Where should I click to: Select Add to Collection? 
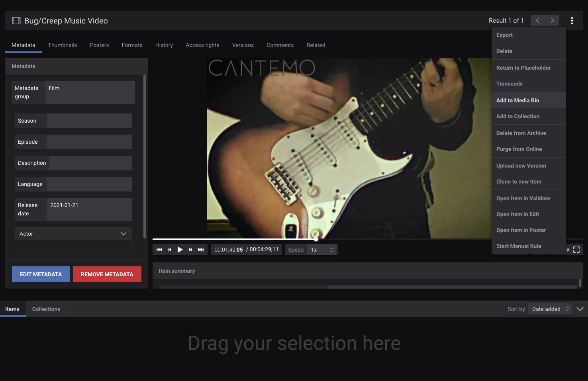click(x=529, y=116)
